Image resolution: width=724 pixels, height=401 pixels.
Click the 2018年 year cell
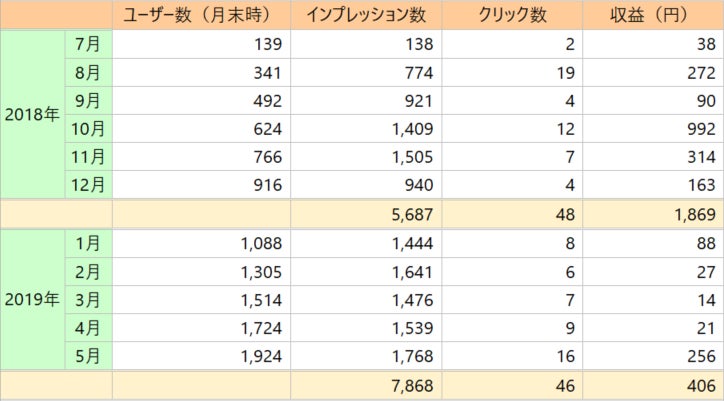point(31,113)
